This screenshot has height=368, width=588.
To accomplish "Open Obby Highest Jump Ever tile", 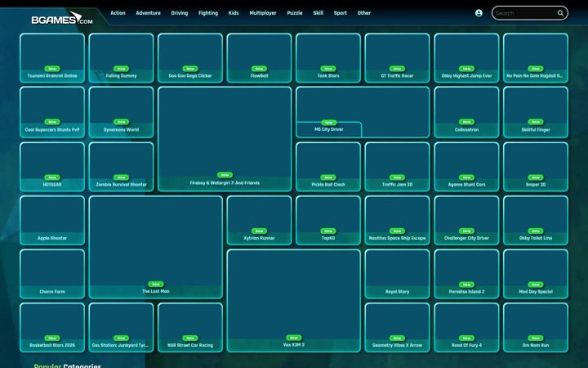I will (x=466, y=58).
